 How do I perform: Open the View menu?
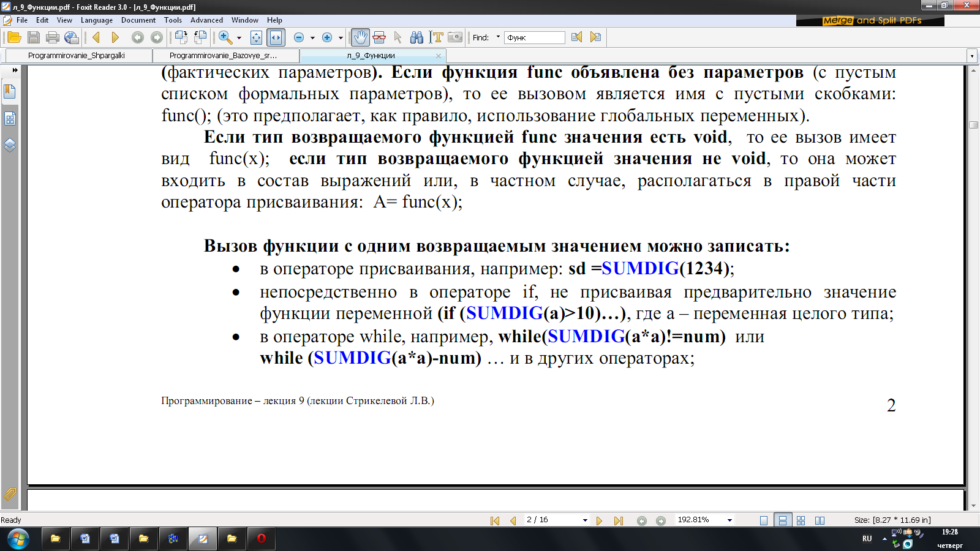click(64, 20)
